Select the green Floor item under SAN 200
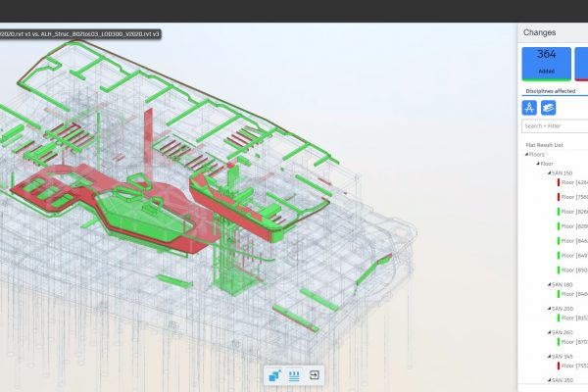Viewport: 588px width, 392px height. point(572,318)
